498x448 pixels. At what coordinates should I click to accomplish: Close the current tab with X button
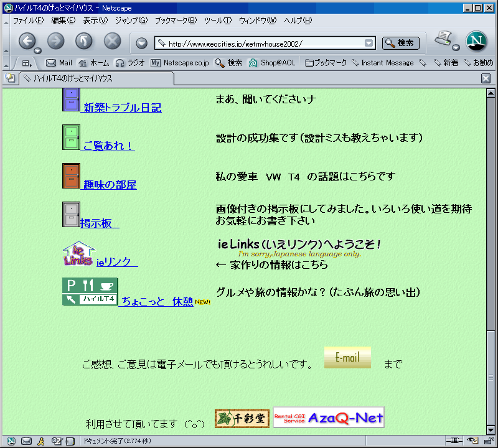click(x=486, y=78)
